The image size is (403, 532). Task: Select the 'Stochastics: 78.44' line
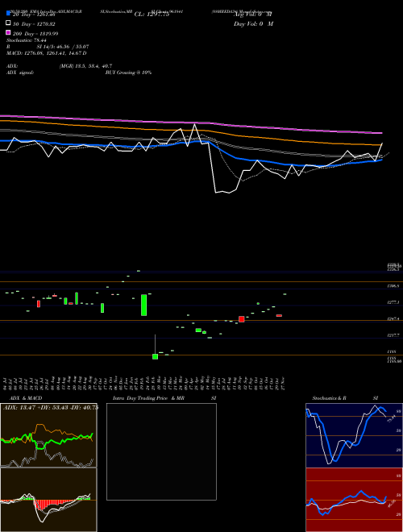(26, 40)
